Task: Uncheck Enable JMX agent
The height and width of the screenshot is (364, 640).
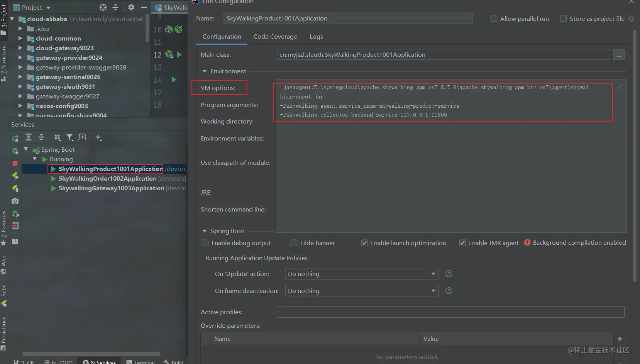Action: 462,243
